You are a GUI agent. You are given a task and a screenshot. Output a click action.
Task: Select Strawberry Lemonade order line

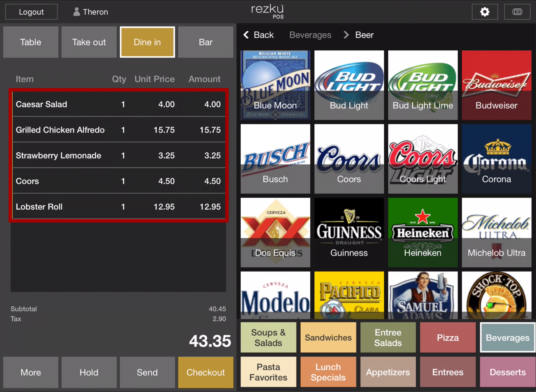[x=119, y=155]
